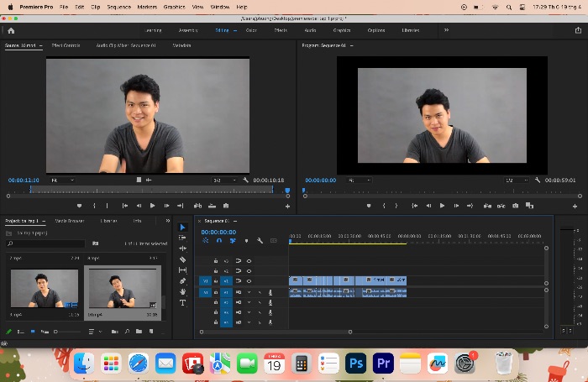Select the Ripple Edit tool
The width and height of the screenshot is (588, 382).
tap(182, 249)
